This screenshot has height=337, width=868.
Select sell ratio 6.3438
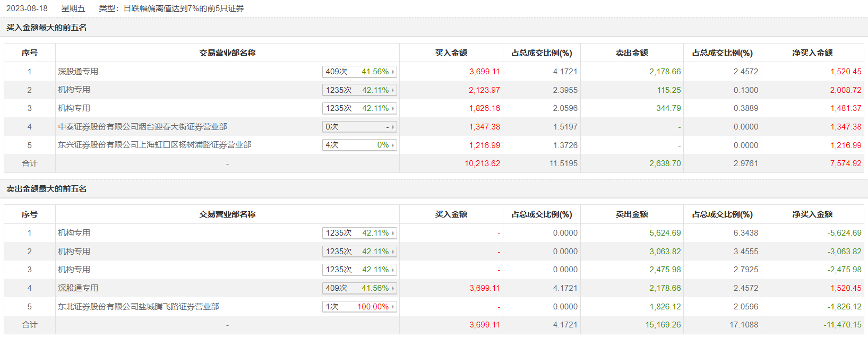coord(746,233)
